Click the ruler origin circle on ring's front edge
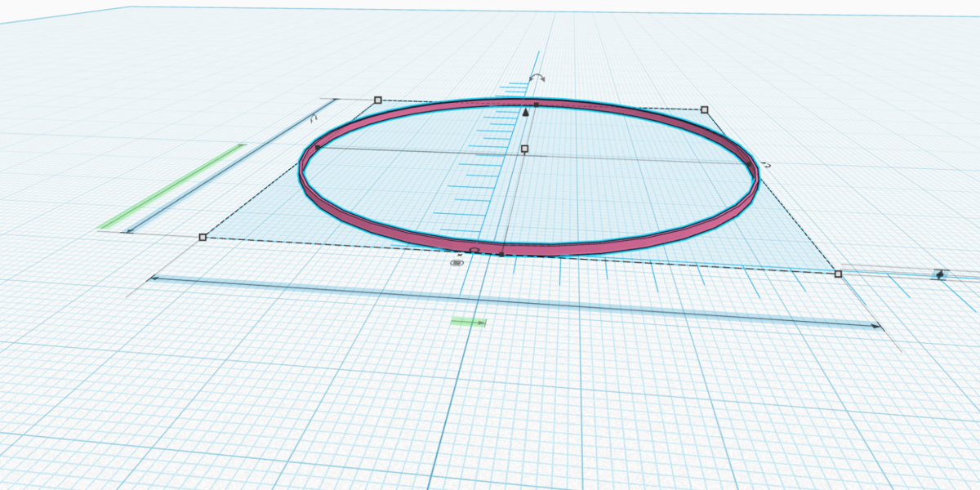 (474, 249)
